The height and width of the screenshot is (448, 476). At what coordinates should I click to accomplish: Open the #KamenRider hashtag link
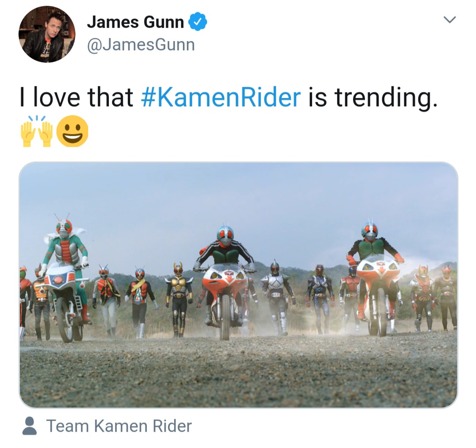tap(221, 97)
